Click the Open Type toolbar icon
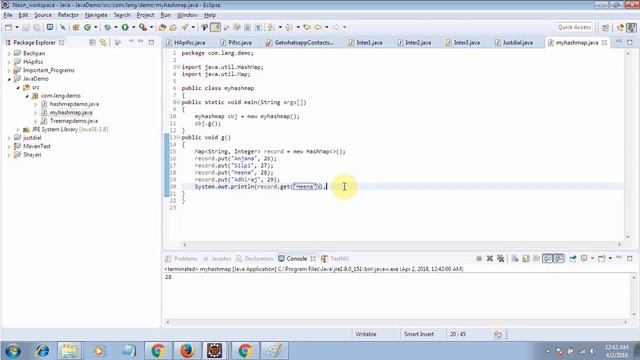This screenshot has width=640, height=360. pos(162,27)
